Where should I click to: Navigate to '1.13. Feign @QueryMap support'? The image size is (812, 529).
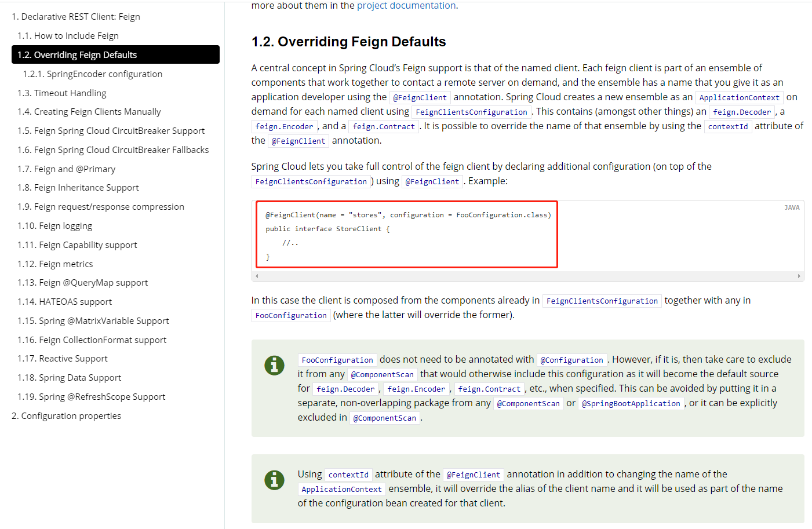click(x=83, y=283)
